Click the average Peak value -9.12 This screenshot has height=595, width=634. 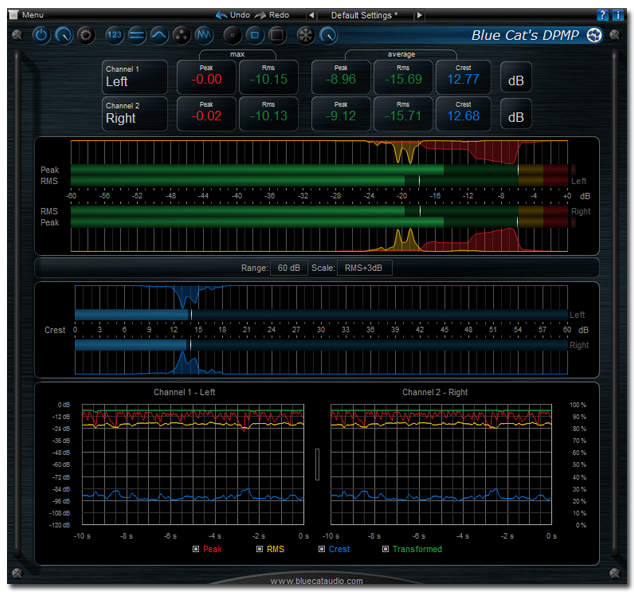click(341, 116)
